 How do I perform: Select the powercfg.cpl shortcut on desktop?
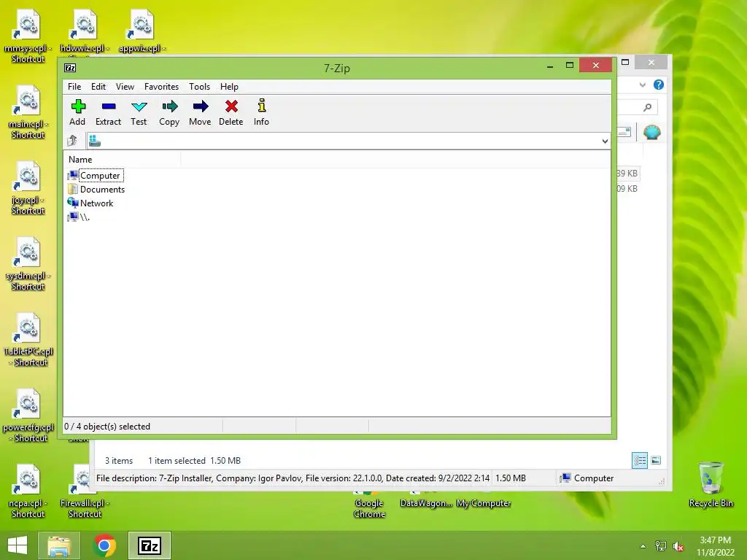(28, 416)
